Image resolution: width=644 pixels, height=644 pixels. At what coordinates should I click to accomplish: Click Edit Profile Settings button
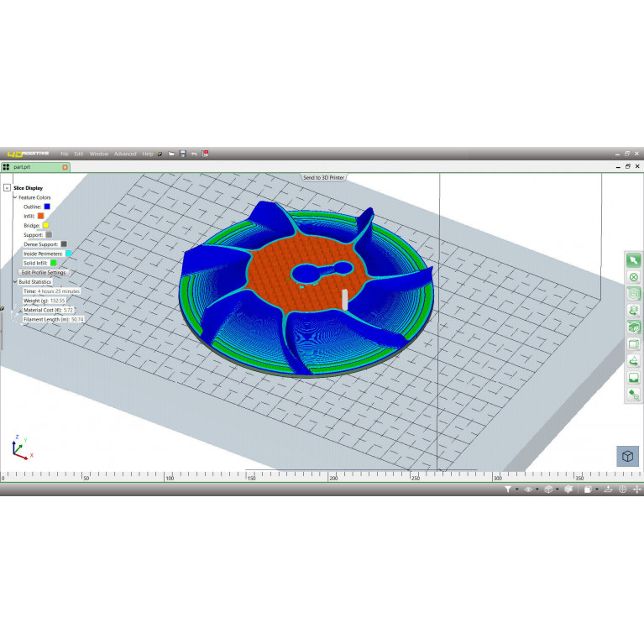(44, 272)
